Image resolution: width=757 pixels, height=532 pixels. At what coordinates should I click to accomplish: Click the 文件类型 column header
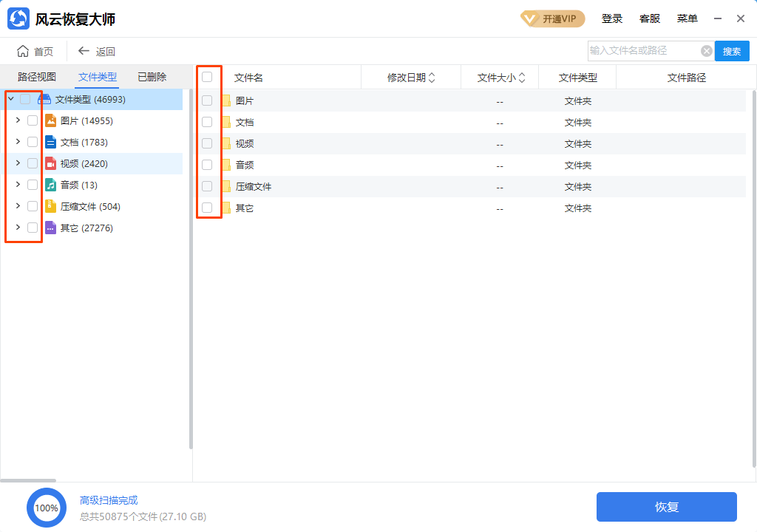coord(578,78)
